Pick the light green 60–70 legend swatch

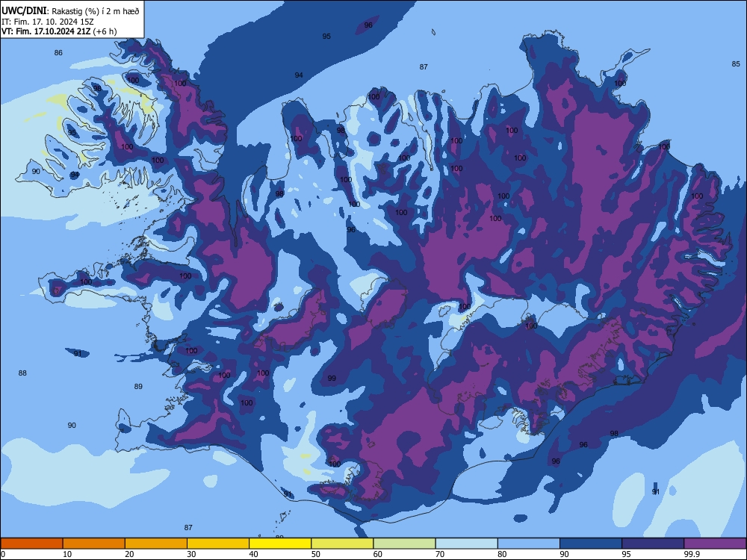click(x=404, y=544)
